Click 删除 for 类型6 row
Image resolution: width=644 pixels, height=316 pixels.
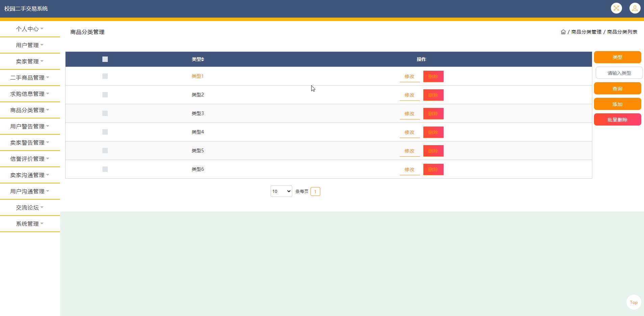tap(433, 170)
